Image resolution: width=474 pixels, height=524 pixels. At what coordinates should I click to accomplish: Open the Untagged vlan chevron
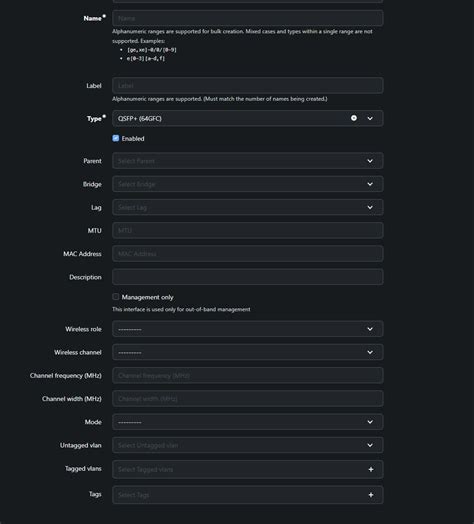coord(370,445)
